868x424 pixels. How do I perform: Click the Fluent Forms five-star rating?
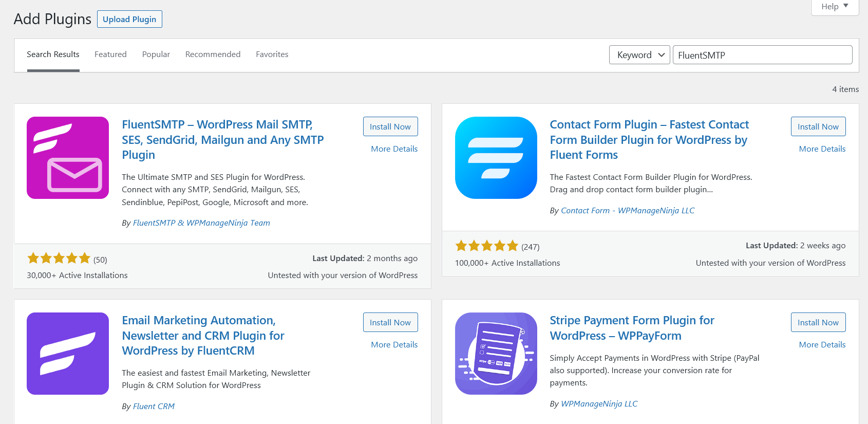click(x=487, y=246)
